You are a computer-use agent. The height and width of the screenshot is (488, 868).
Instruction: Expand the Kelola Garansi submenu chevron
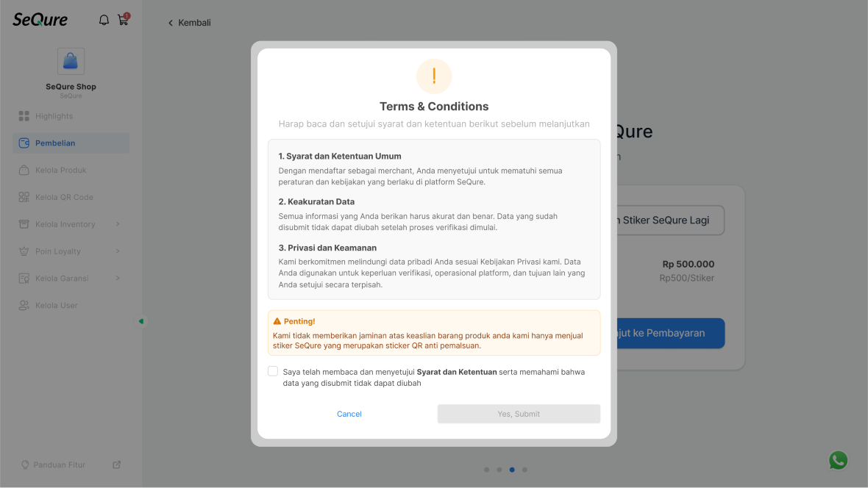(118, 279)
